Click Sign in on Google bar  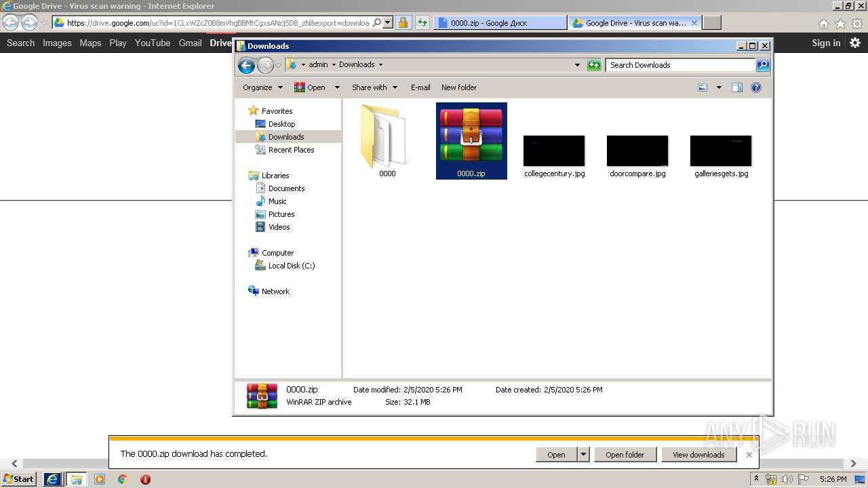826,43
